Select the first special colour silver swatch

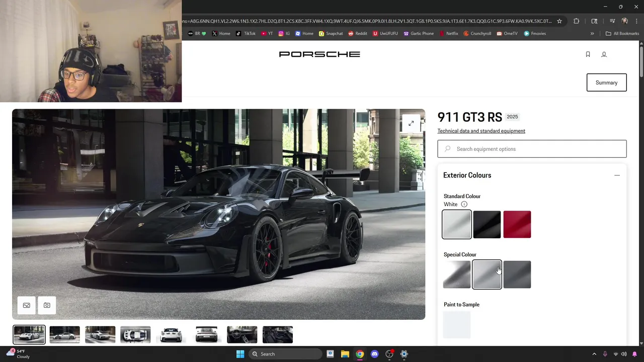click(457, 275)
